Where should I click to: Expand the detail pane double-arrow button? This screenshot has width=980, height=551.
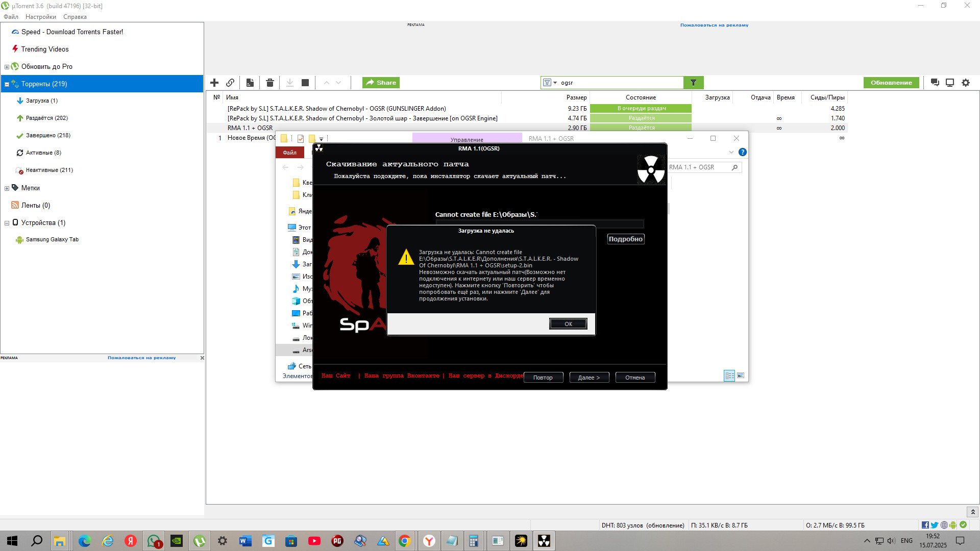(973, 512)
